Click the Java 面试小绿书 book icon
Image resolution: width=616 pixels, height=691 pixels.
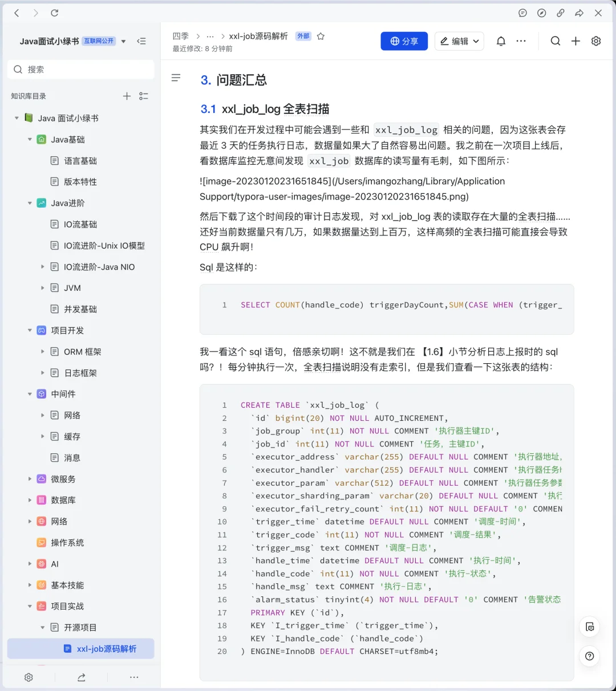pos(29,118)
